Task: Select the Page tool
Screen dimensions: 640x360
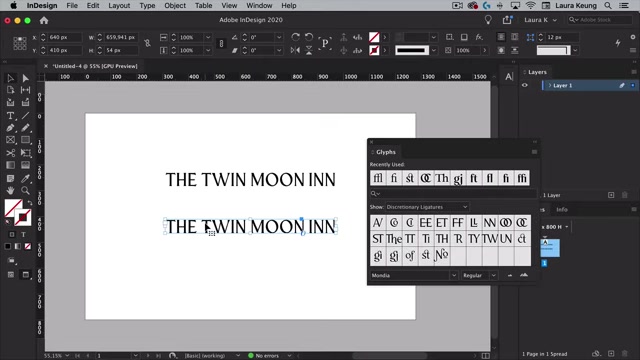Action: tap(11, 90)
